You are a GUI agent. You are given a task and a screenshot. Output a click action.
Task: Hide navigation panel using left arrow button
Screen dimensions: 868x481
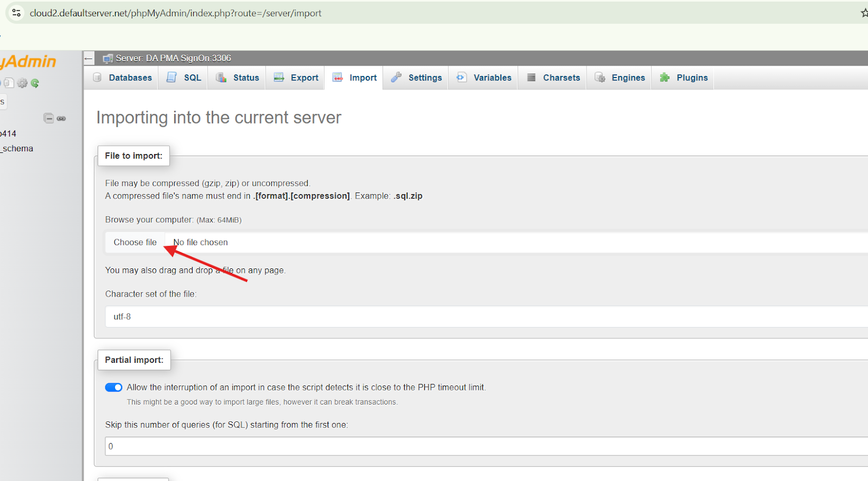(89, 58)
